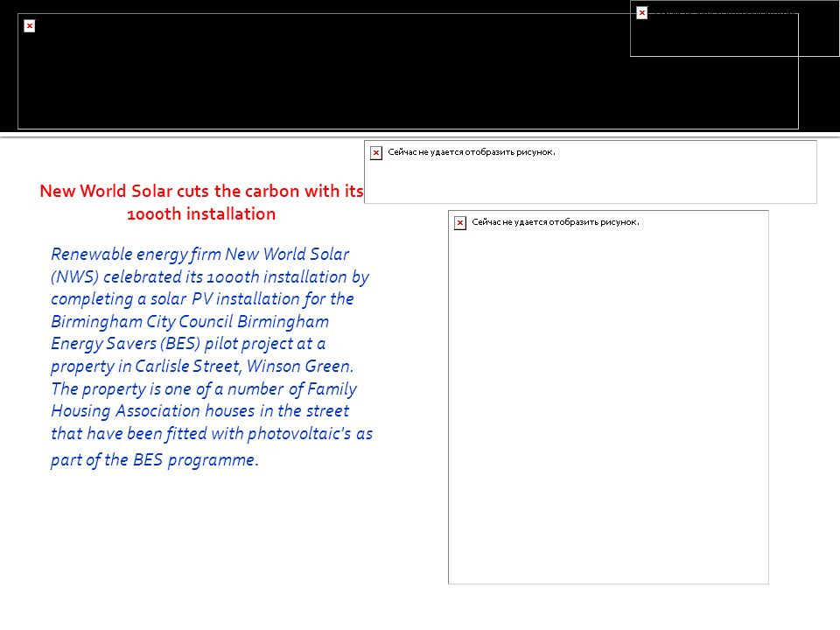Click broken image icon in large right placeholder
Screen dimensions: 840x630
pos(460,223)
